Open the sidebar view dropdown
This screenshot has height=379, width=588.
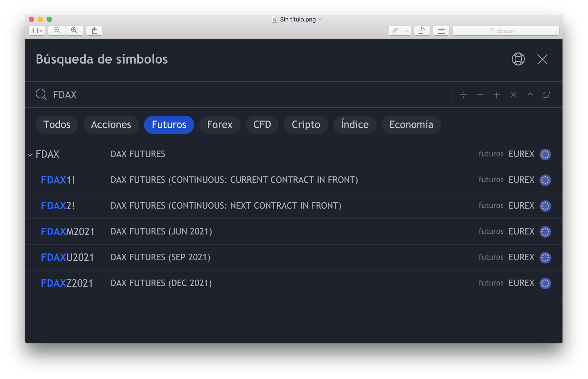coord(37,30)
